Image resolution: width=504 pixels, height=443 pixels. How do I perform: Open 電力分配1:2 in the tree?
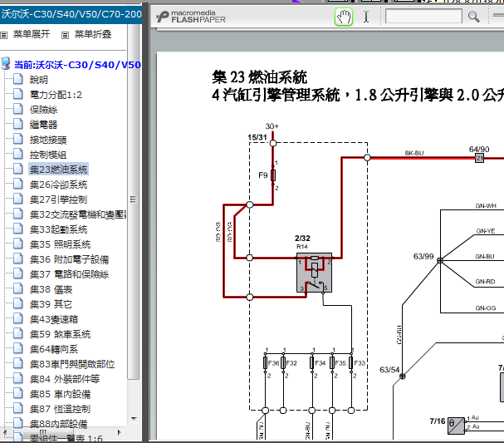coord(56,95)
